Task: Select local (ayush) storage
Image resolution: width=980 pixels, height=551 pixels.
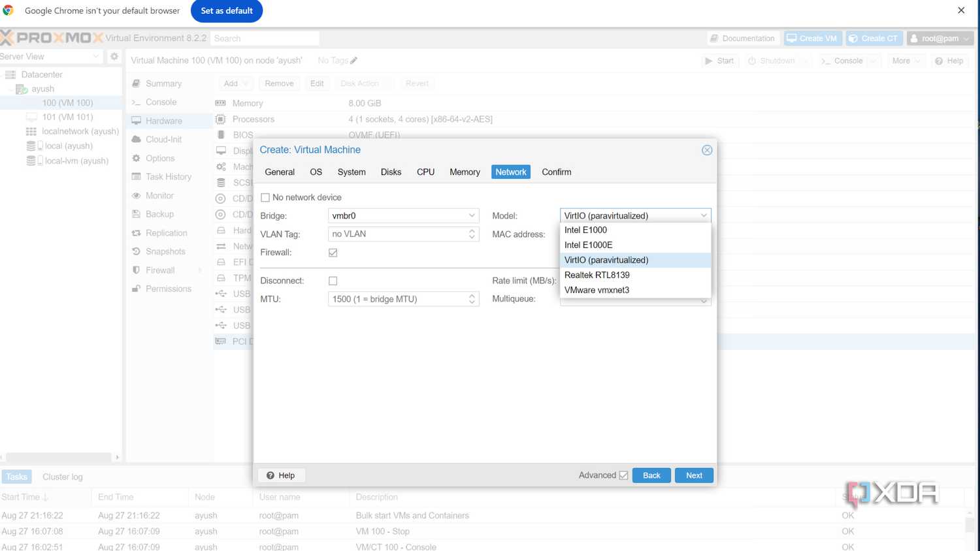Action: pos(69,146)
